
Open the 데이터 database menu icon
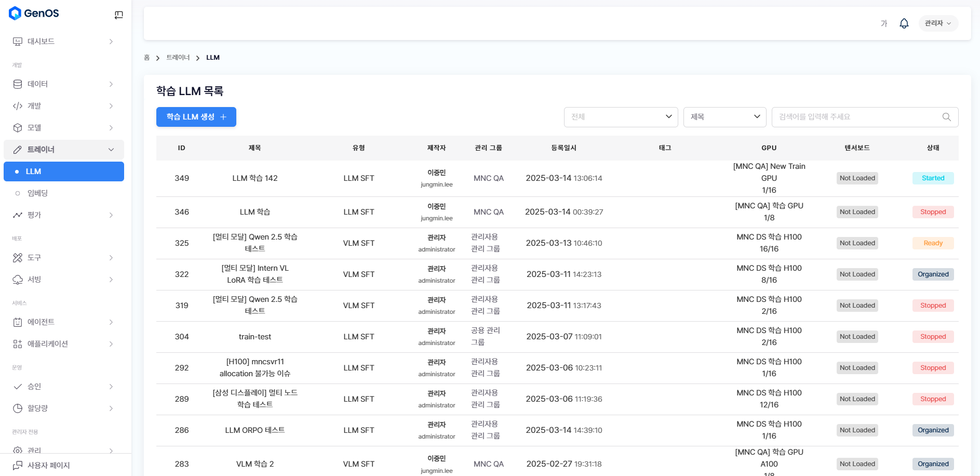[x=18, y=84]
